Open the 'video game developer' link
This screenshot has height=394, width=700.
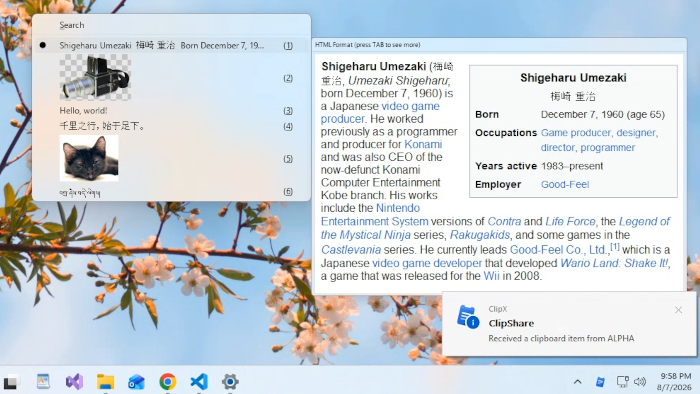point(427,263)
